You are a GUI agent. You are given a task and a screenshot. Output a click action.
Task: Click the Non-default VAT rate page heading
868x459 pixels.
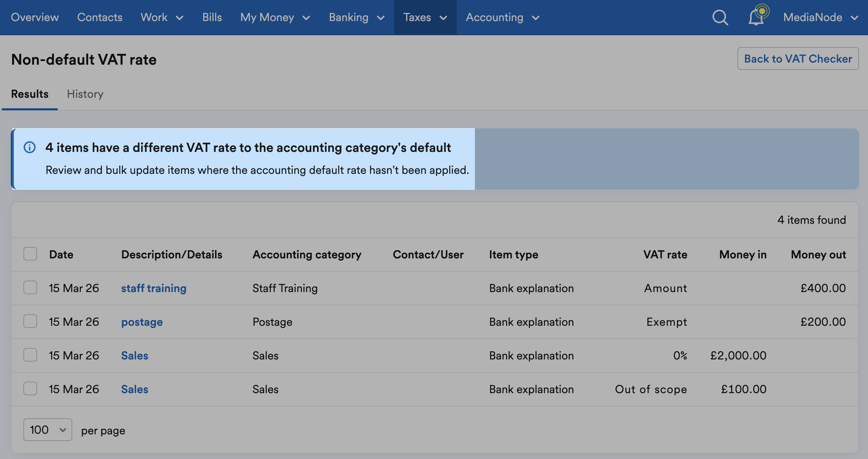coord(84,59)
